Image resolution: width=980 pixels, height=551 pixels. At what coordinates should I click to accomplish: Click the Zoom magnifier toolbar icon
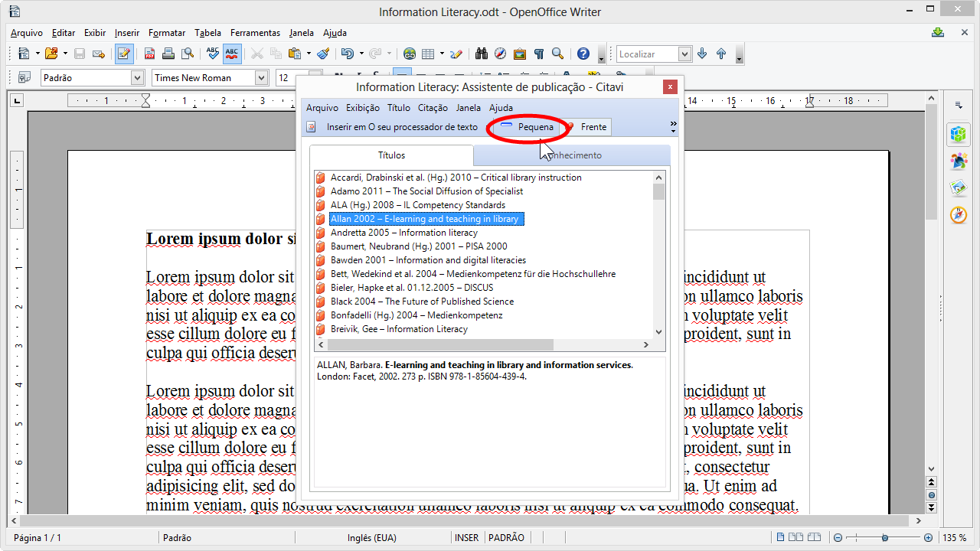pos(558,54)
